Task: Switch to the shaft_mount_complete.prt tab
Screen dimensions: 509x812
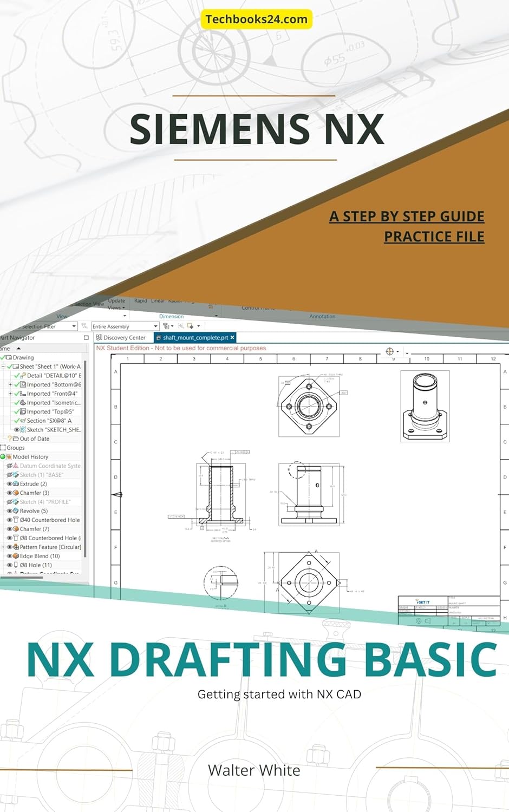Action: 195,337
